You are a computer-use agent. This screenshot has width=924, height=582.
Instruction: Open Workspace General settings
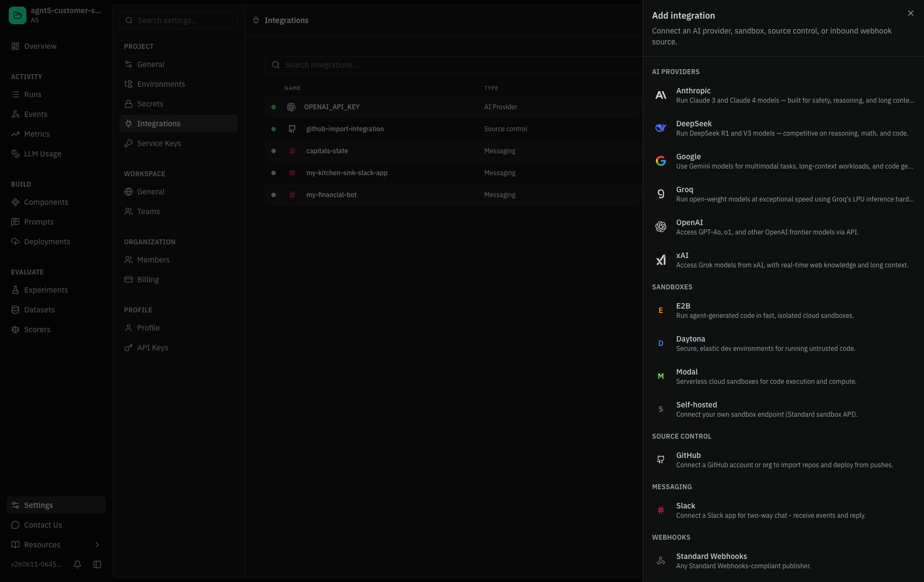pos(179,192)
